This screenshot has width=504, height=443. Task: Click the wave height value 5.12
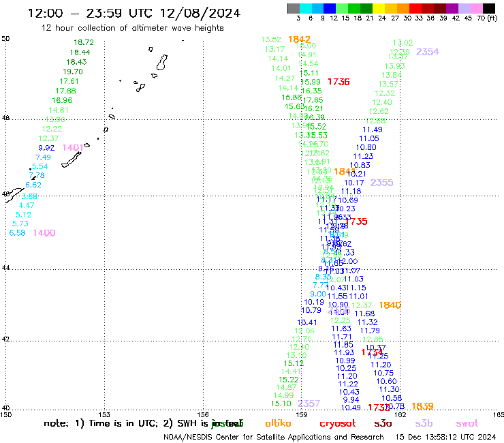[23, 215]
